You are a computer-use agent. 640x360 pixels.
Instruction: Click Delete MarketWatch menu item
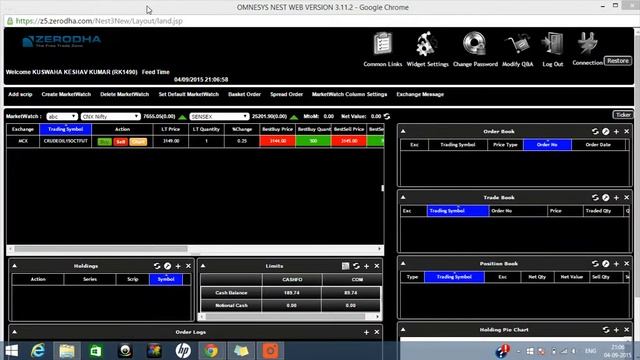pos(124,94)
